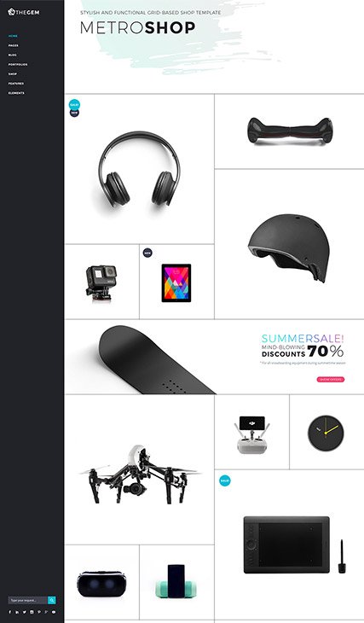Click the teal search magnifier icon
364x623 pixels.
[52, 600]
